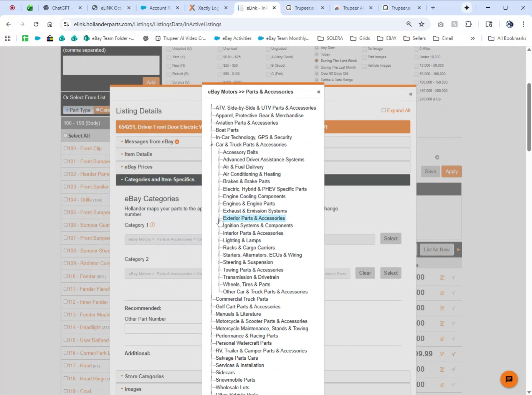This screenshot has width=532, height=395.
Task: Switch to the Account browser tab
Action: click(160, 8)
